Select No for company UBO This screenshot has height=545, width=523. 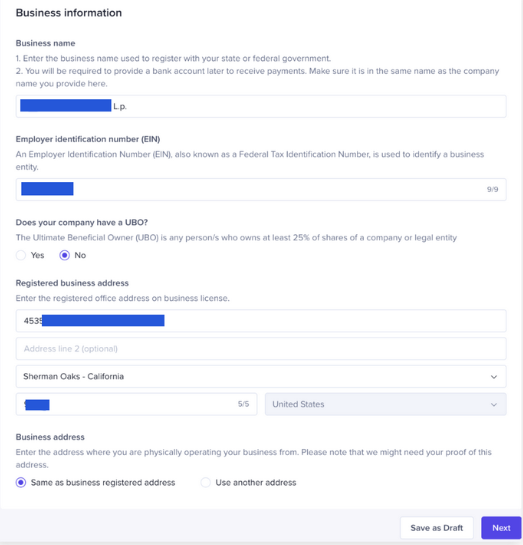click(x=64, y=255)
